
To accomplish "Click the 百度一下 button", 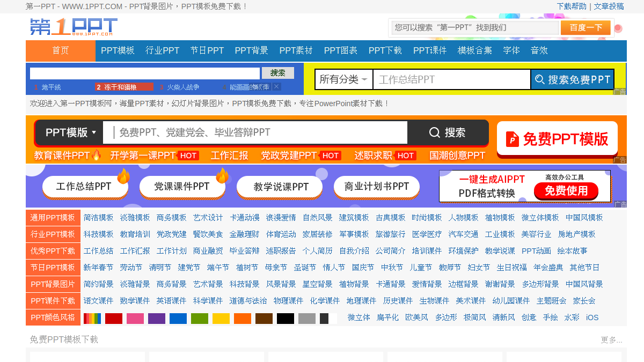I will click(586, 28).
